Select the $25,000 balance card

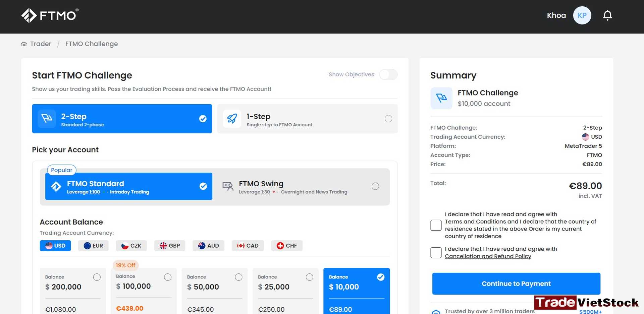[x=285, y=291]
